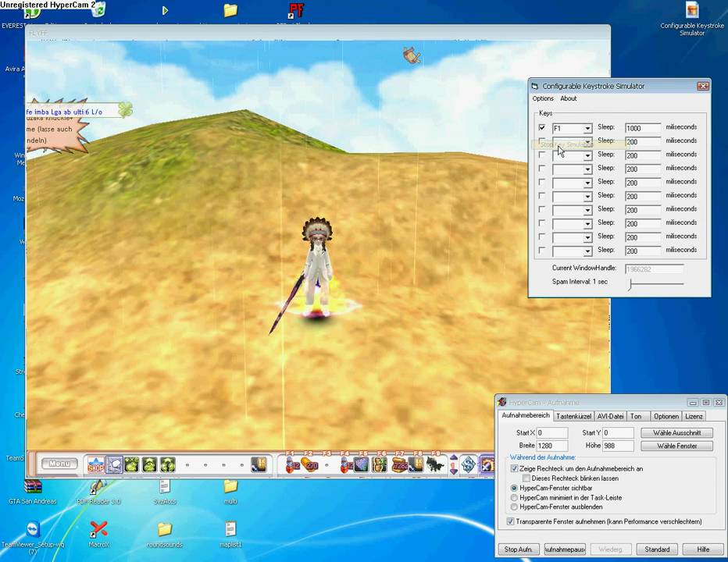Toggle Zeige Rechteck um den Aufnahmebereich an
The width and height of the screenshot is (728, 562).
[514, 468]
